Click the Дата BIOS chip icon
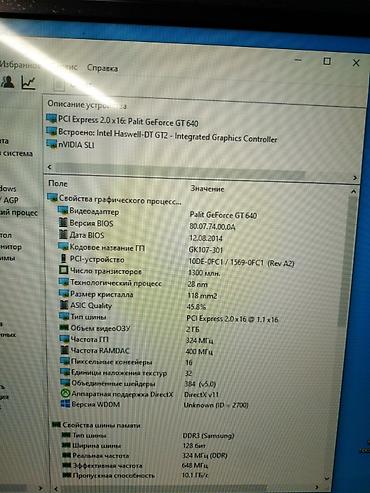This screenshot has height=493, width=370. (63, 234)
